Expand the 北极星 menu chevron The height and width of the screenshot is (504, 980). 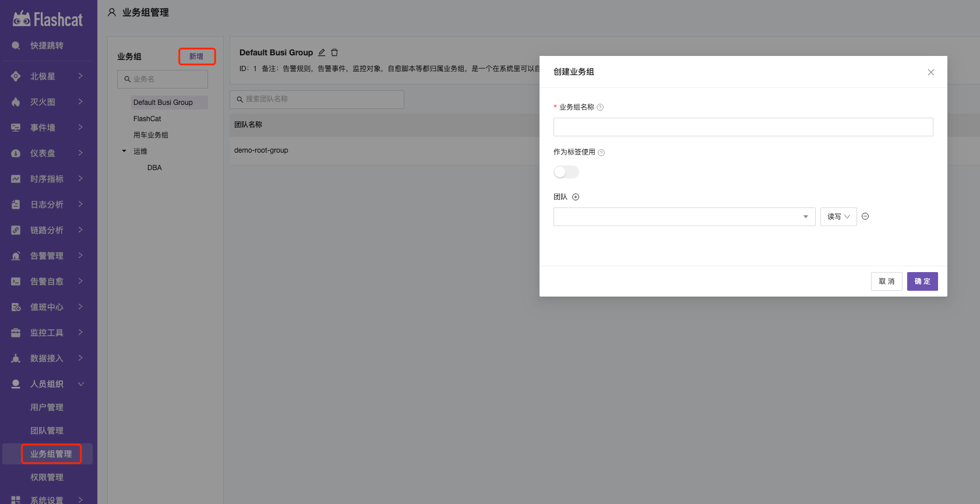coord(80,76)
